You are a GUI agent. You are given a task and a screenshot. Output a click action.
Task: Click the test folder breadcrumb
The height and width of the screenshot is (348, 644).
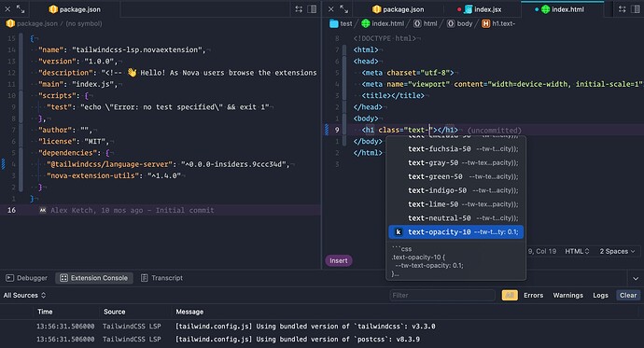[x=341, y=23]
